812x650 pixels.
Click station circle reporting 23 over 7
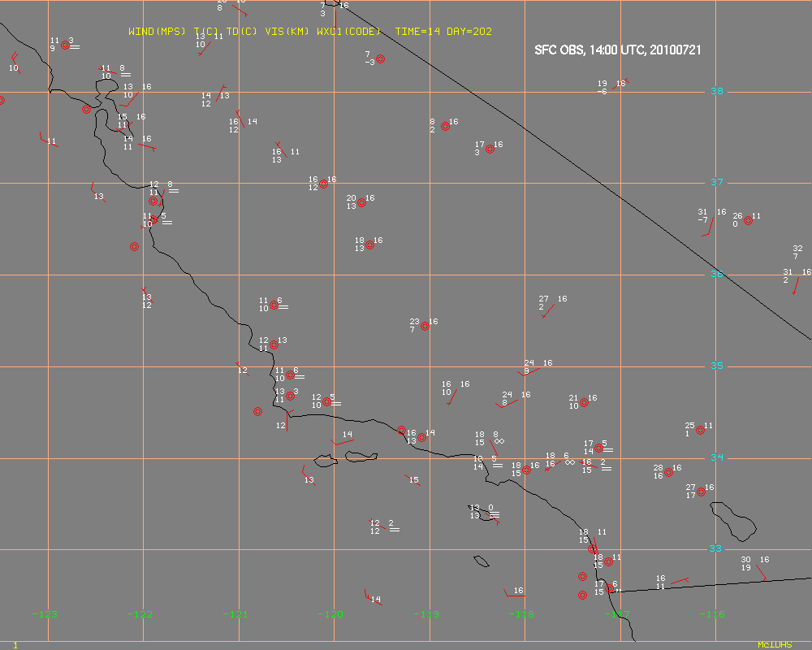pyautogui.click(x=425, y=327)
